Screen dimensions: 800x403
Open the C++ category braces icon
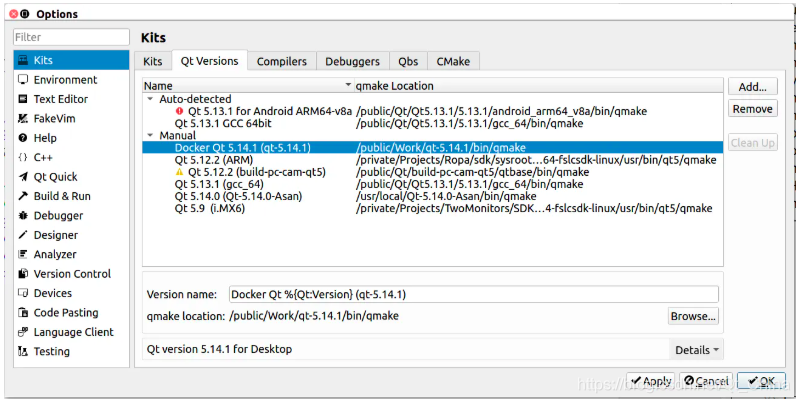(x=23, y=157)
